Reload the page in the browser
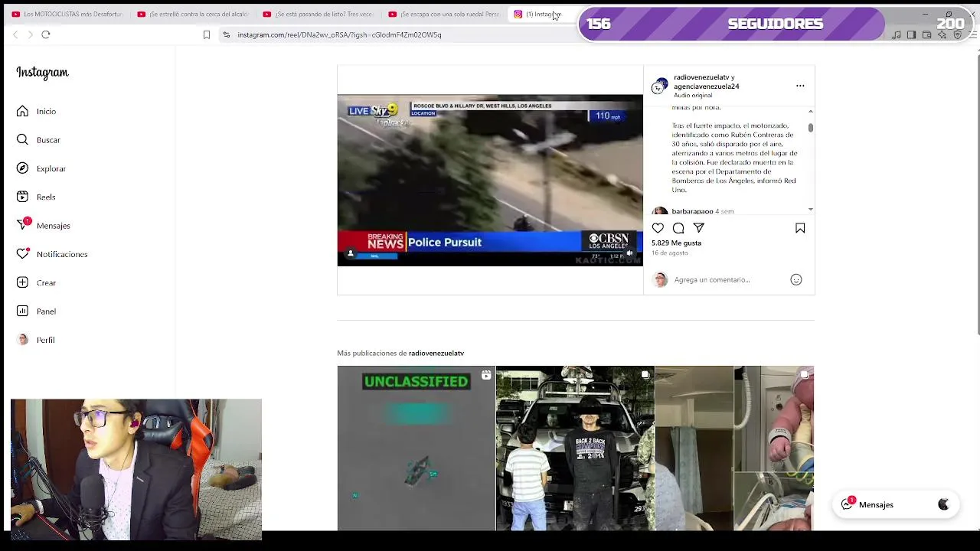Screen dimensions: 980x551 46,34
